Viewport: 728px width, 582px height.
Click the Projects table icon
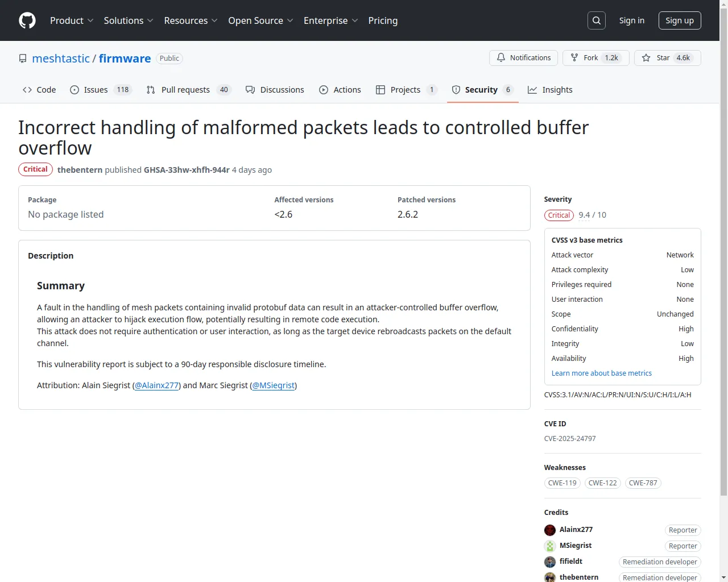tap(380, 90)
